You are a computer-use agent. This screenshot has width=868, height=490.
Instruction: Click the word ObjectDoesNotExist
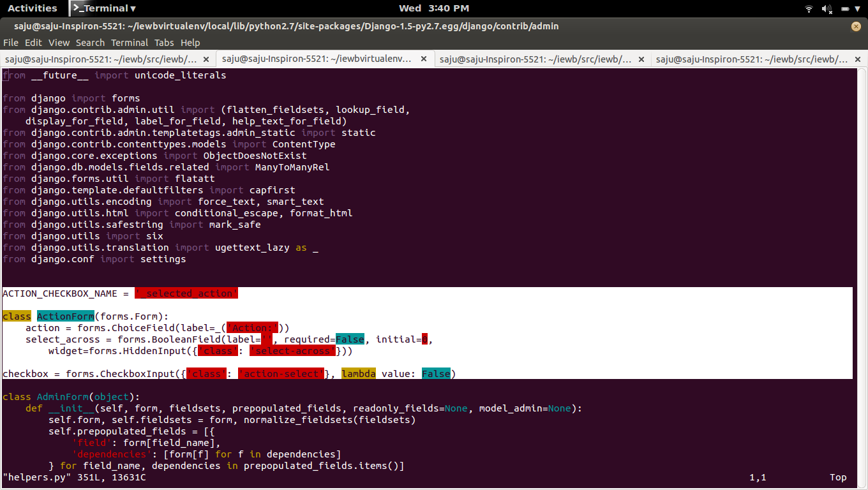[255, 156]
